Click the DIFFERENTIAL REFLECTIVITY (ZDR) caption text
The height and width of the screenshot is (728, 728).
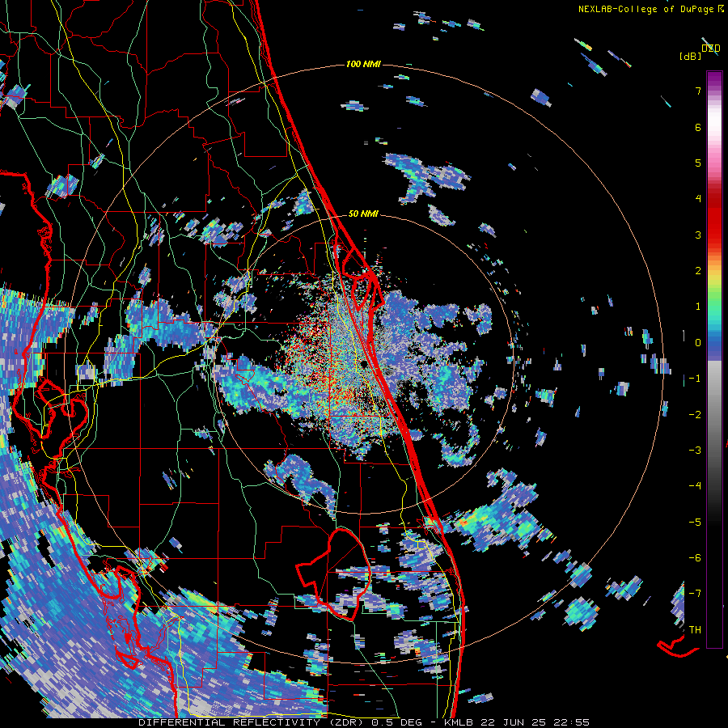coord(252,722)
